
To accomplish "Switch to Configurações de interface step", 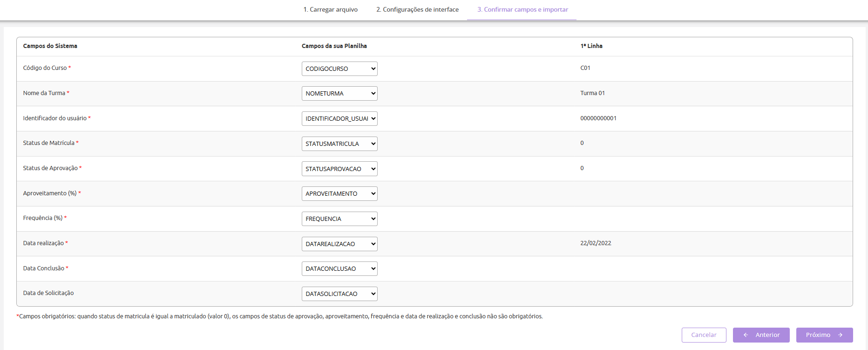I will tap(417, 10).
